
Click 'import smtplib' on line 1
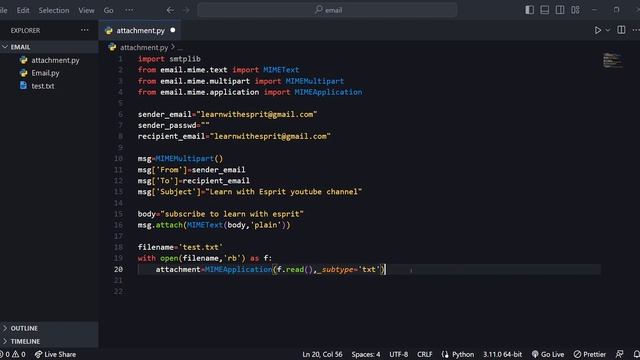(169, 59)
